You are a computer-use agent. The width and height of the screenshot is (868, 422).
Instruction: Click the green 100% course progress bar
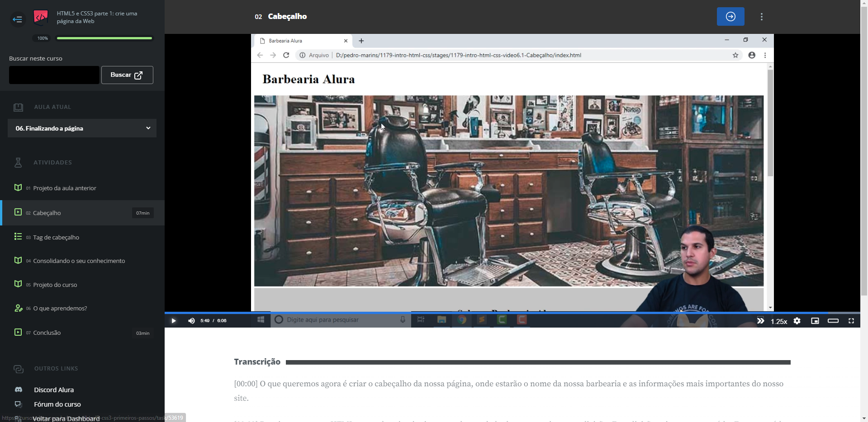tap(104, 38)
